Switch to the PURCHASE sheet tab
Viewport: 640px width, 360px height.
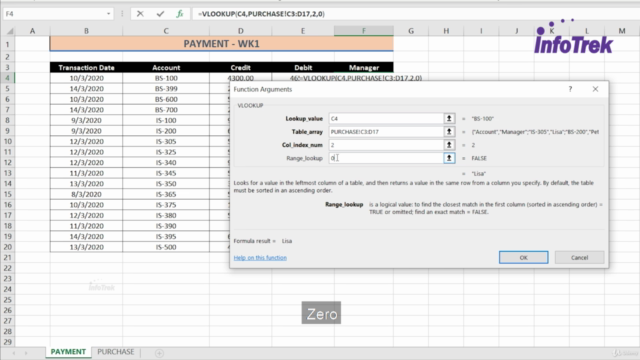(116, 352)
